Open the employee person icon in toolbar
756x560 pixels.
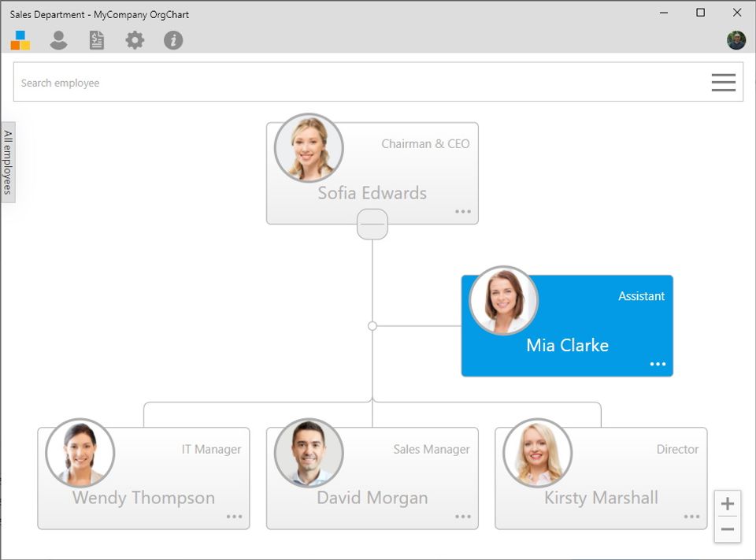(x=59, y=40)
